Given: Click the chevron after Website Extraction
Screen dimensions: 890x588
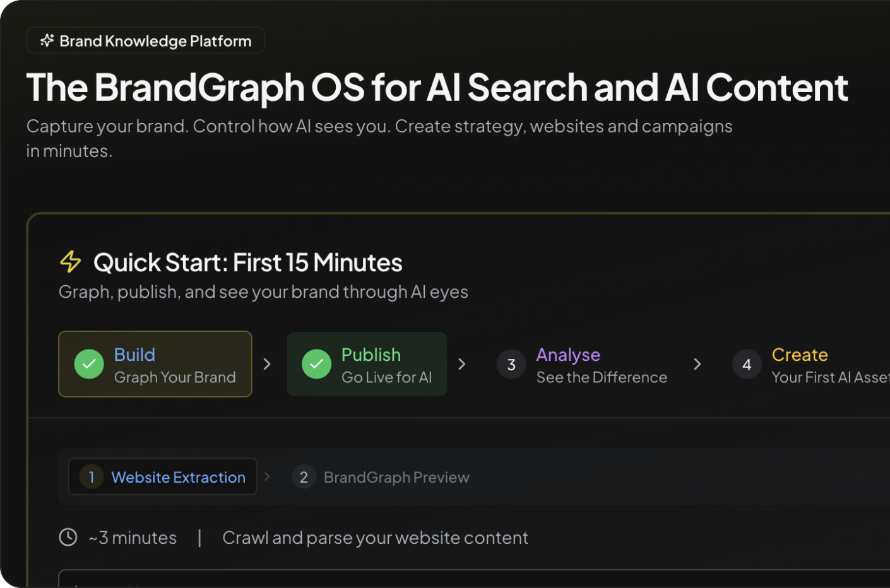Looking at the screenshot, I should pos(267,476).
